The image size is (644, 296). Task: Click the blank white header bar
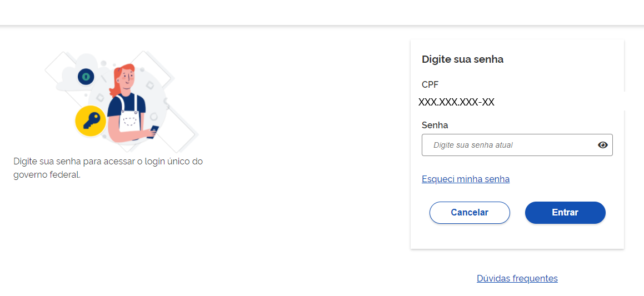(x=322, y=12)
